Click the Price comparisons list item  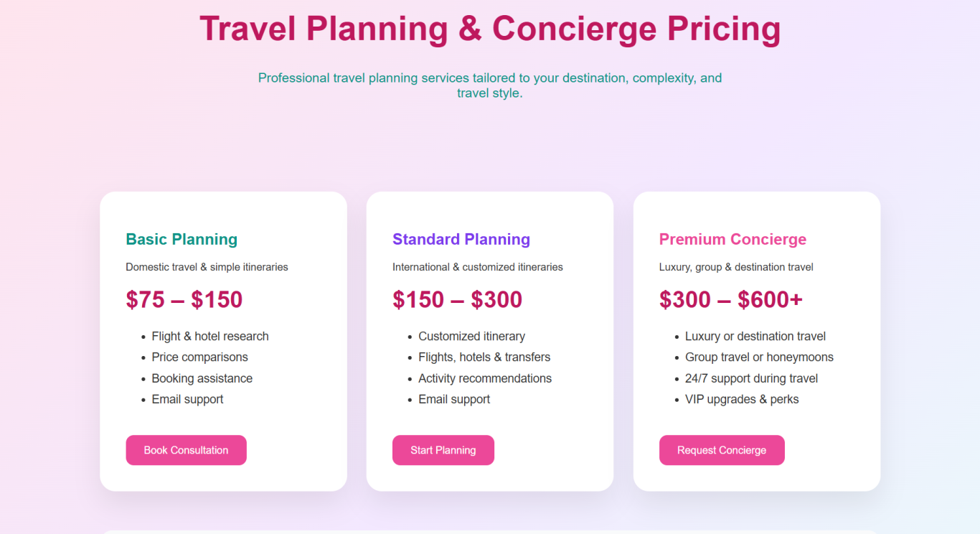click(x=199, y=357)
